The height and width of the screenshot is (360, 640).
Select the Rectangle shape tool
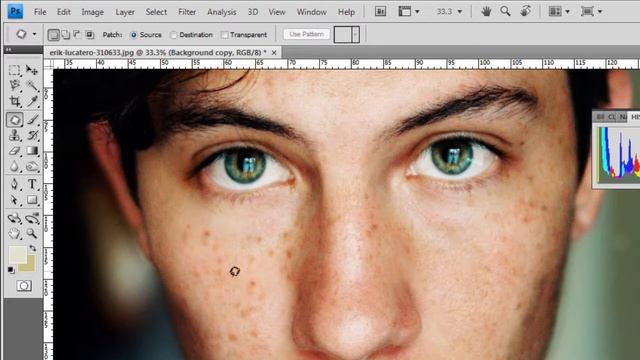32,200
